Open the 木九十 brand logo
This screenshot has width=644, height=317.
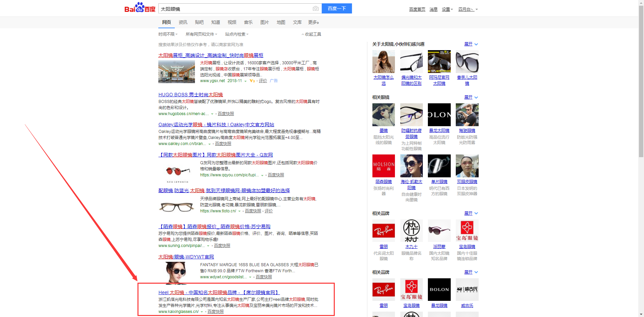coord(411,231)
